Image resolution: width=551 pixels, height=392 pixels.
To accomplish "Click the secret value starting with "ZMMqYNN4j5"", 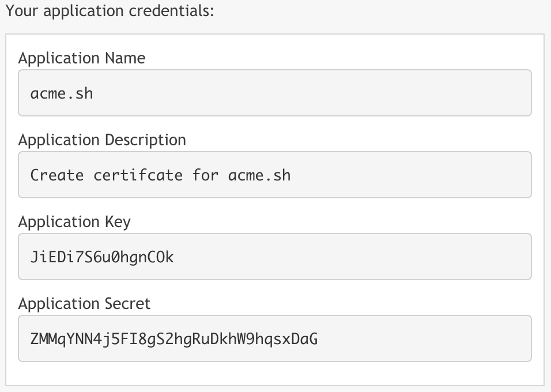I will [x=173, y=338].
